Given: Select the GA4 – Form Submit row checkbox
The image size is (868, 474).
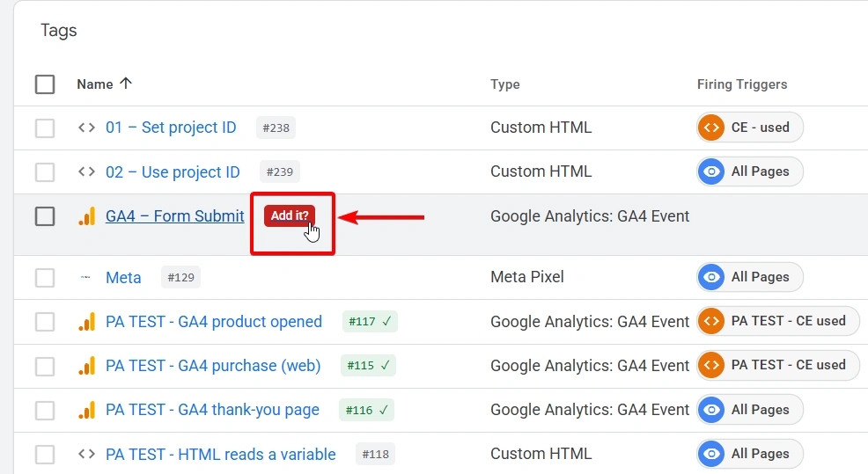Looking at the screenshot, I should 45,216.
